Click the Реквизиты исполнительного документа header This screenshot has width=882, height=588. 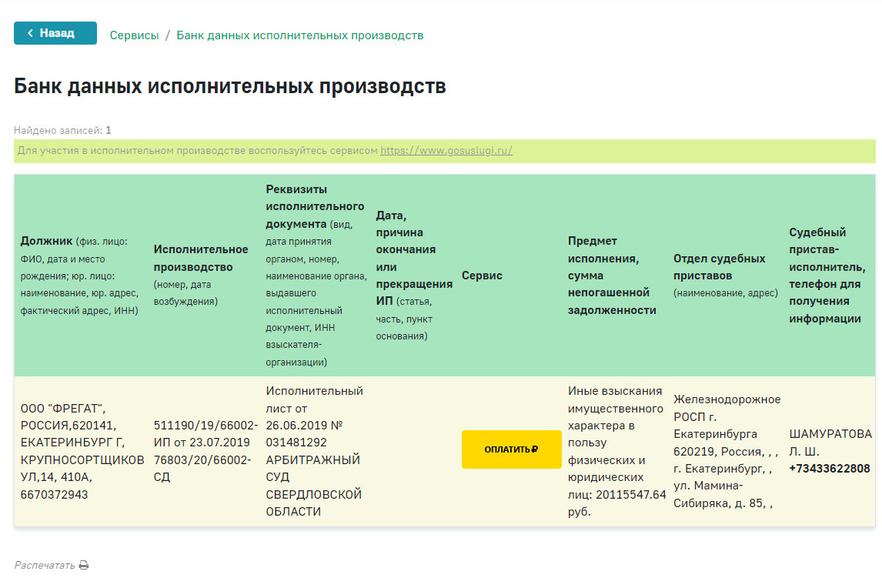(x=316, y=276)
